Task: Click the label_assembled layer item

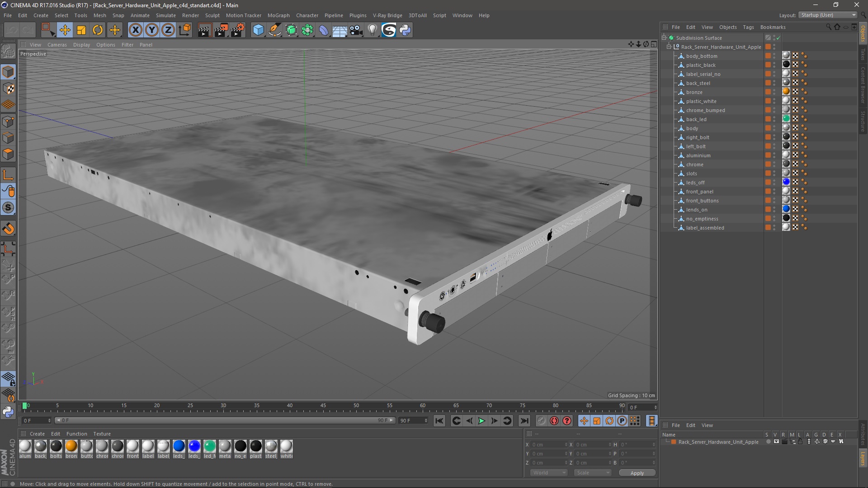Action: (705, 228)
